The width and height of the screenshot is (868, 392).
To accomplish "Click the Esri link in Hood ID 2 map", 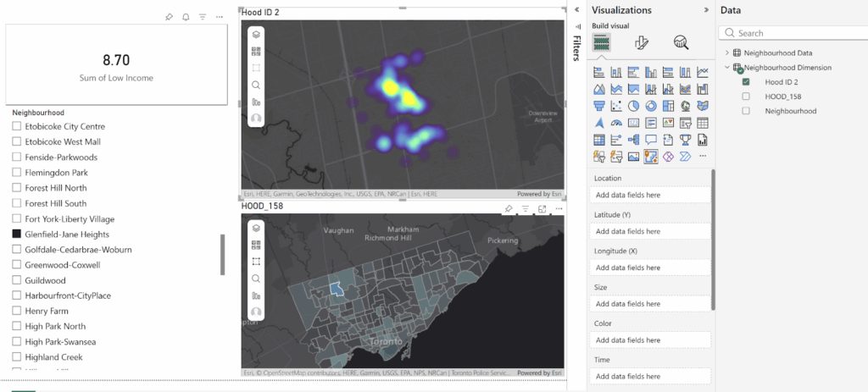I will pos(554,194).
